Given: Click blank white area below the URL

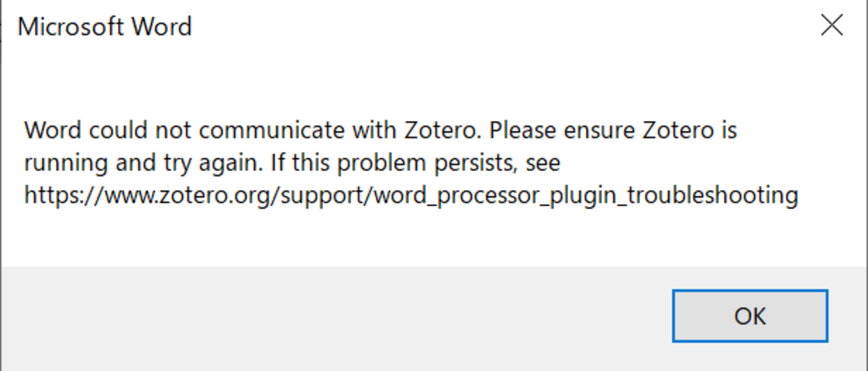Looking at the screenshot, I should pos(434,237).
